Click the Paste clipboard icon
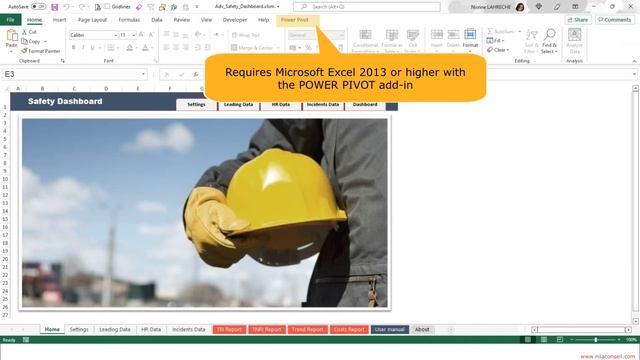 pyautogui.click(x=11, y=36)
